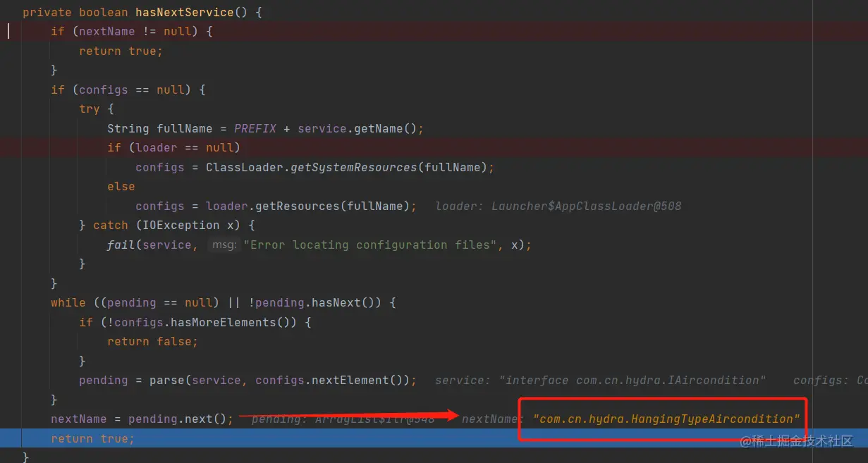868x463 pixels.
Task: Select the PREFIX constant
Action: click(255, 128)
